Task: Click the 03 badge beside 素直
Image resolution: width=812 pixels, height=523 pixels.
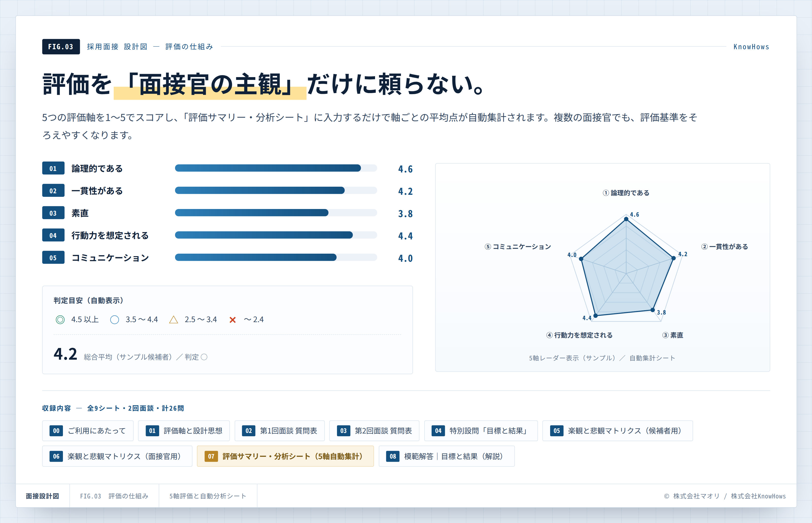Action: tap(53, 213)
